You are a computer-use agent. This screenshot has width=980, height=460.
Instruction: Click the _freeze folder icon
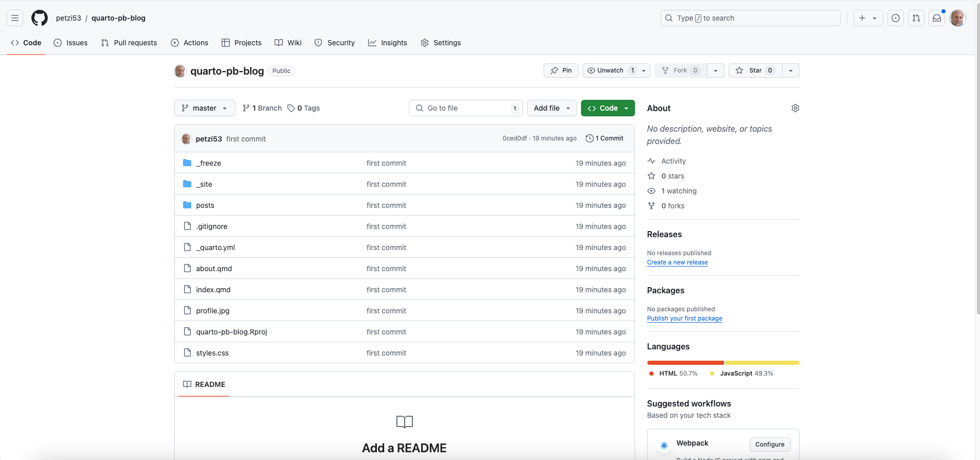(187, 163)
